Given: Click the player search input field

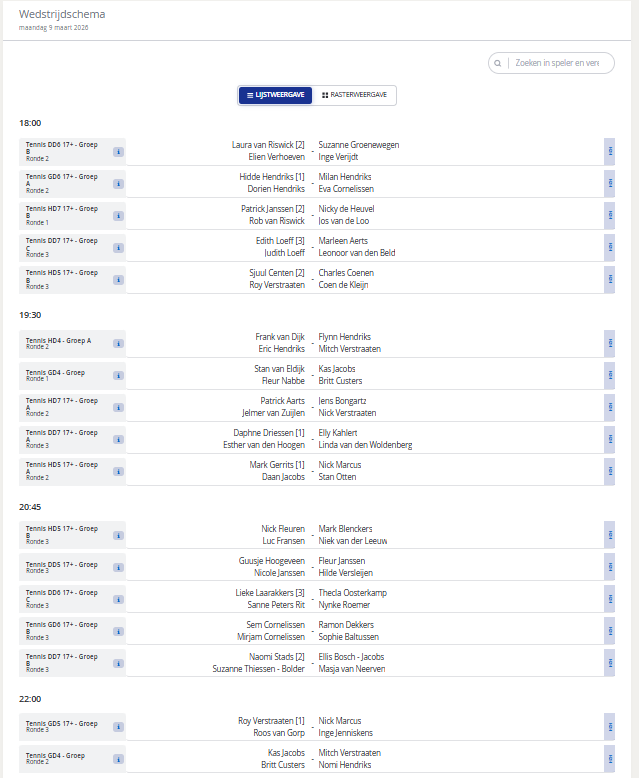Looking at the screenshot, I should [555, 63].
